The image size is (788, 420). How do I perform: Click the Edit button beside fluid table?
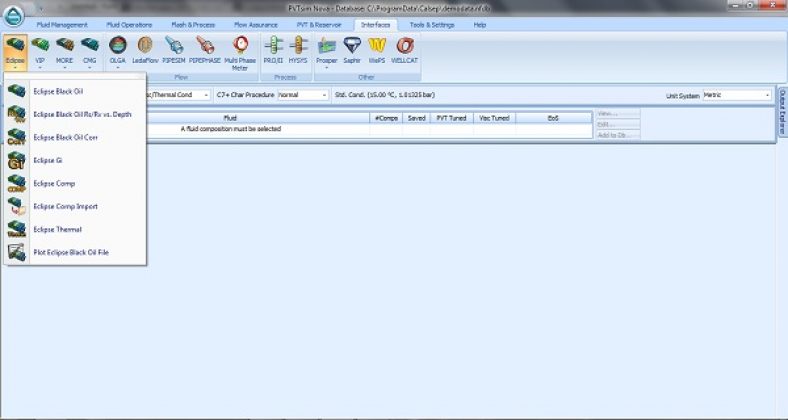point(618,125)
